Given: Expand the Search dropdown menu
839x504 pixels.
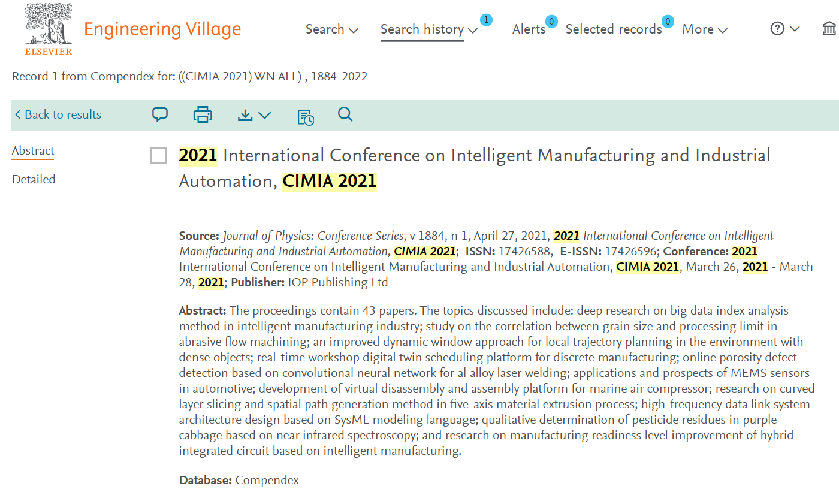Looking at the screenshot, I should pyautogui.click(x=332, y=29).
